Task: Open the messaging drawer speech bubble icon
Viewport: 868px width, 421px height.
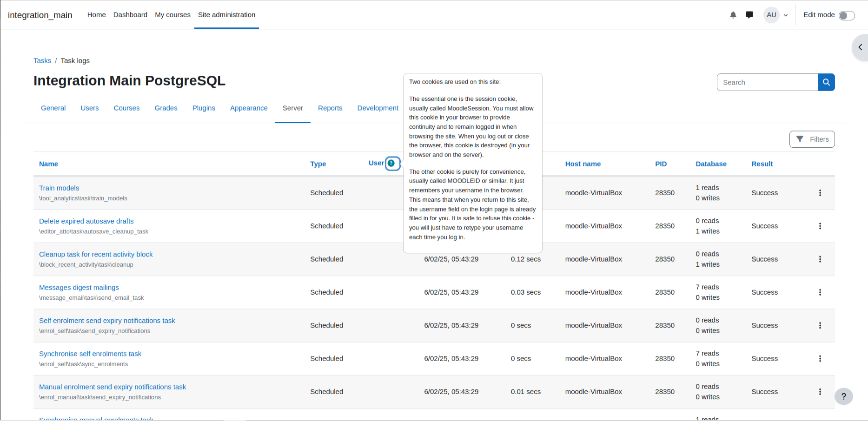Action: pyautogui.click(x=749, y=15)
